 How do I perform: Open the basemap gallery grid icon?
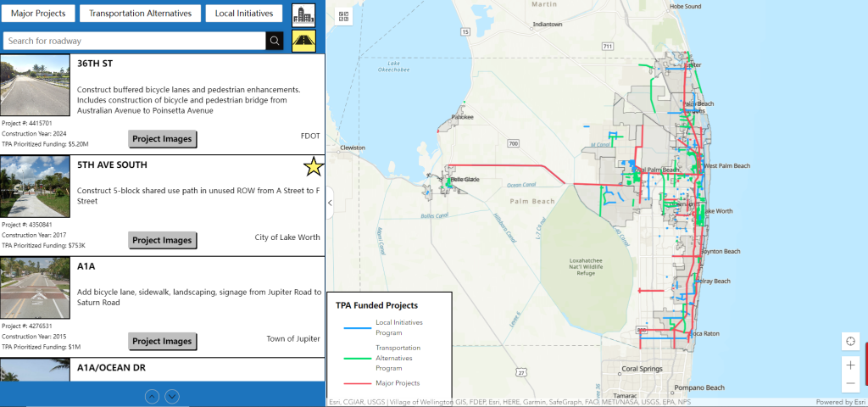click(x=344, y=17)
